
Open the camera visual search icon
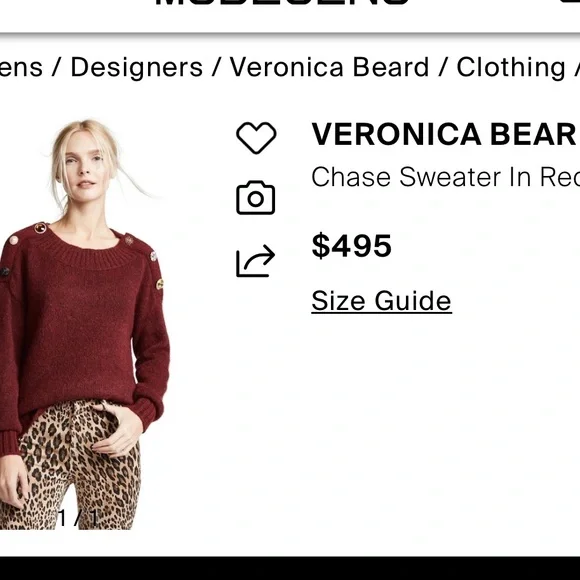tap(256, 198)
